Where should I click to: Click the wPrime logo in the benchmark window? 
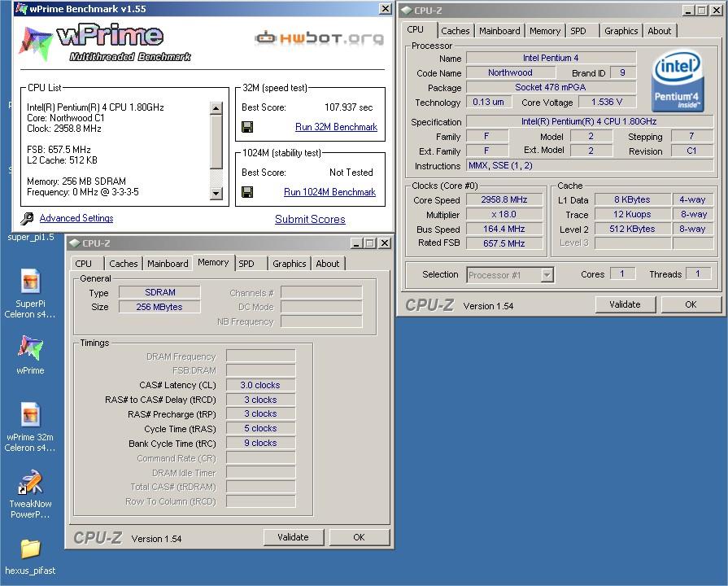(x=105, y=44)
